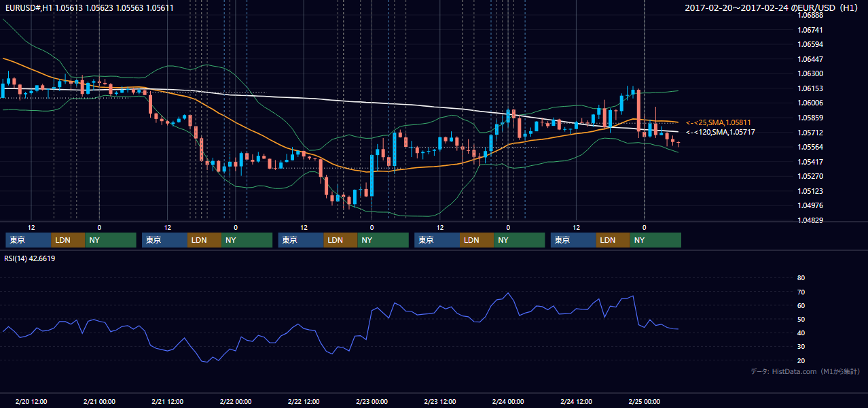Viewport: 868px width, 408px height.
Task: Click the RSI 40 level label
Action: click(x=801, y=333)
